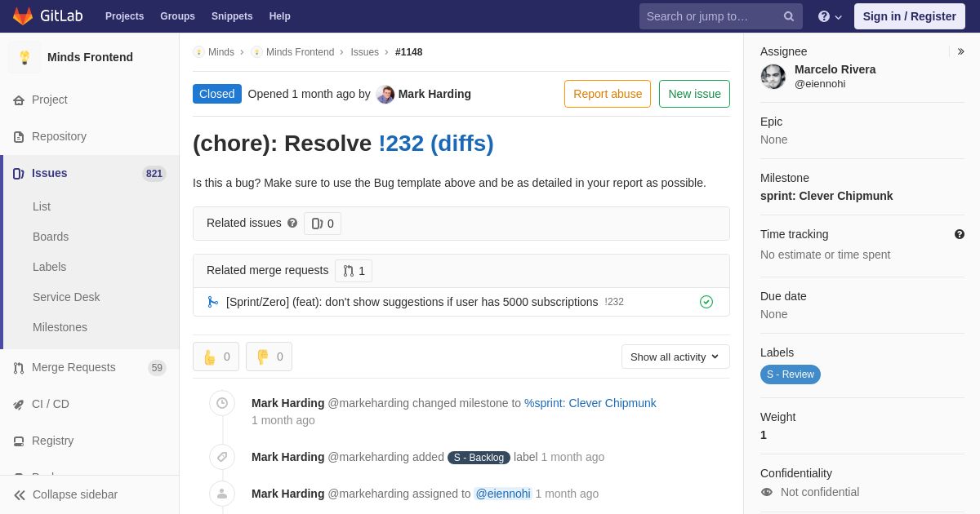Image resolution: width=980 pixels, height=514 pixels.
Task: Click the Related issues help icon
Action: tap(292, 223)
